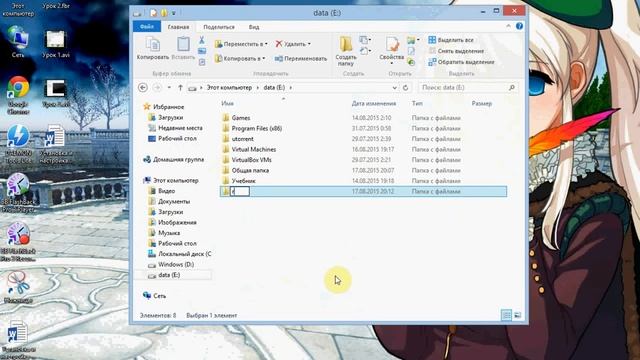The height and width of the screenshot is (360, 640).
Task: Click Выделить все (Select all)
Action: click(x=451, y=40)
